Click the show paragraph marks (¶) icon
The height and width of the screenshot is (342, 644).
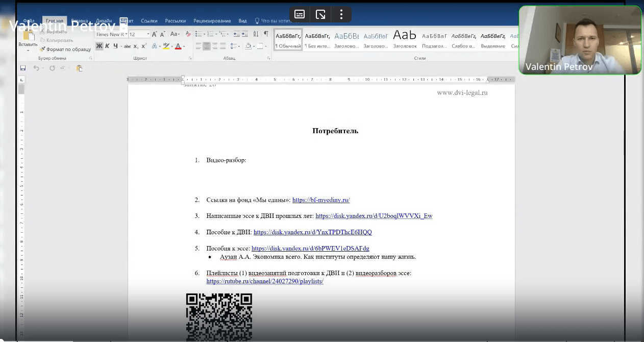pos(266,34)
